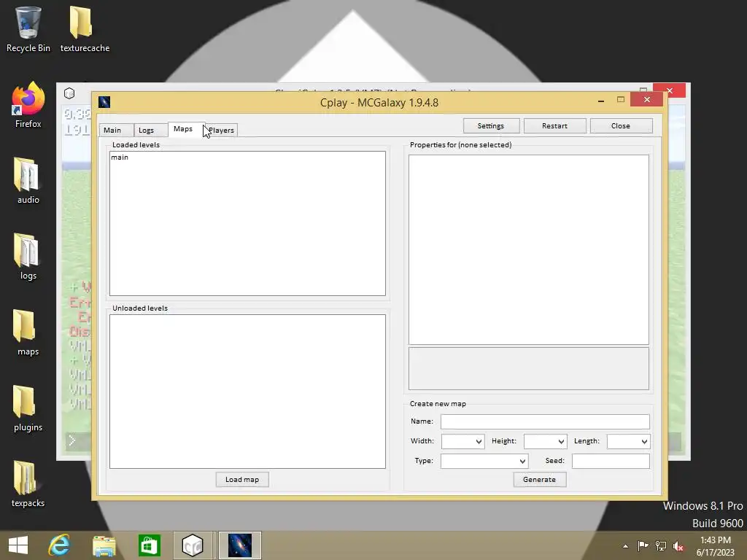Open the Windows Store taskbar icon

coord(149,545)
